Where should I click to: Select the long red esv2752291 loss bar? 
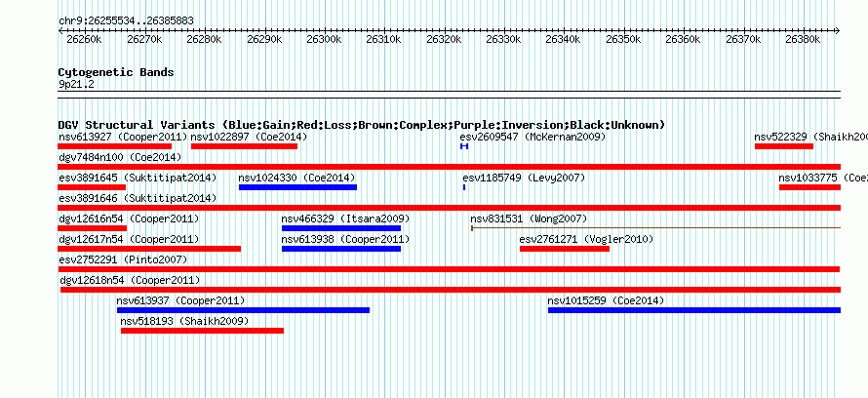449,269
